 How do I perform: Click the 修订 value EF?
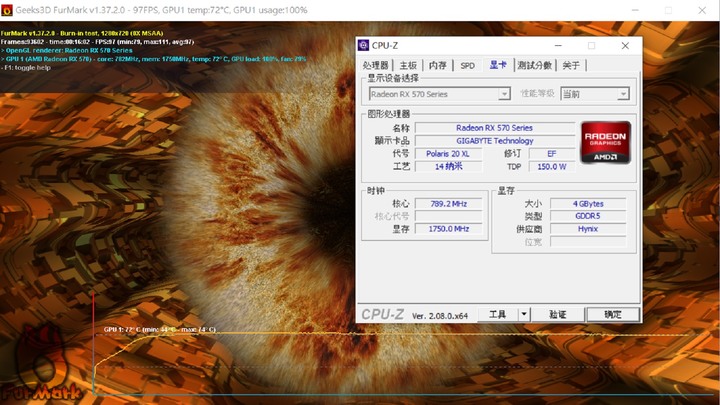point(551,154)
